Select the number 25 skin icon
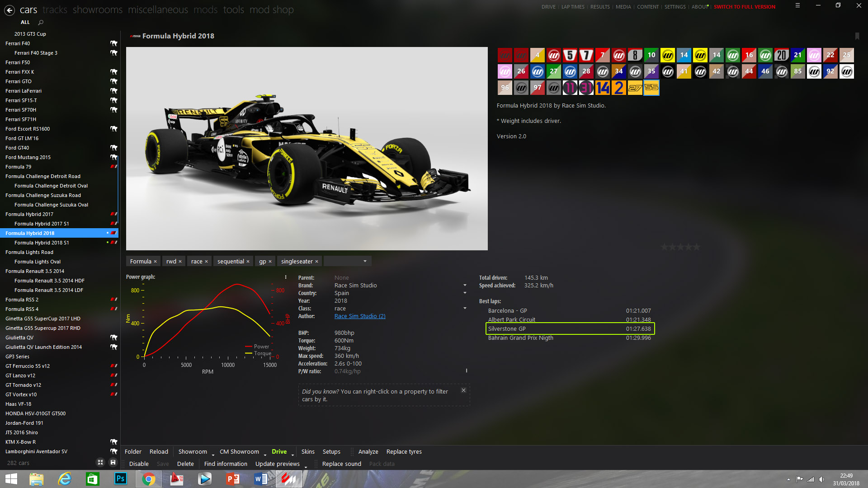Viewport: 868px width, 488px height. (847, 55)
